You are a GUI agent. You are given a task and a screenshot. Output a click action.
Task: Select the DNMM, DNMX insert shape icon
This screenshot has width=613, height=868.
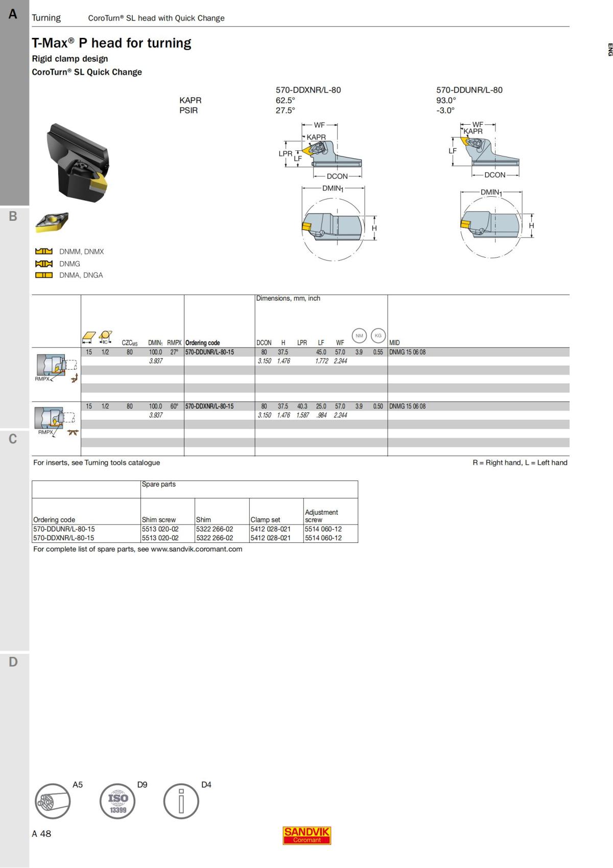[x=44, y=252]
